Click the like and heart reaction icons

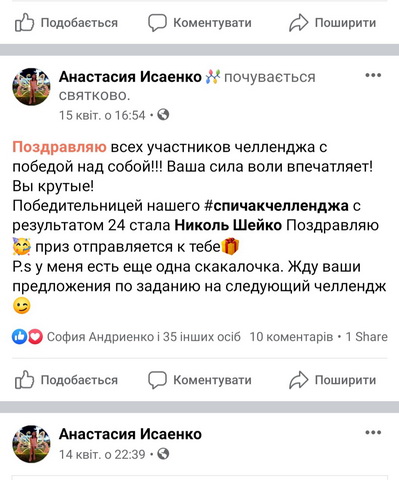coord(27,337)
